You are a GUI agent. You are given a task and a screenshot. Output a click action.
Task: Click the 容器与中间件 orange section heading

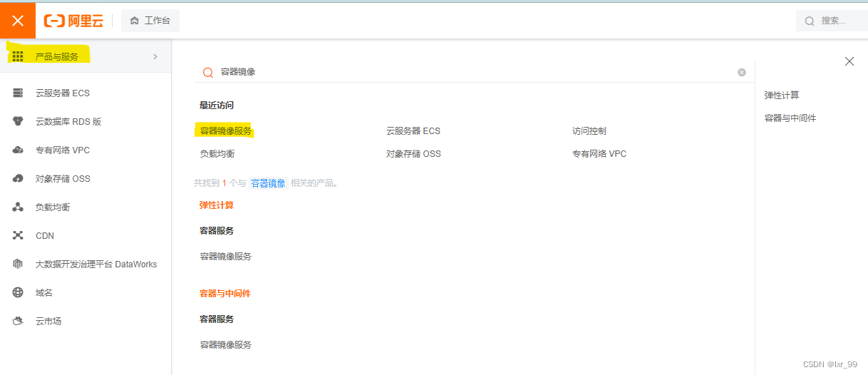[x=225, y=293]
